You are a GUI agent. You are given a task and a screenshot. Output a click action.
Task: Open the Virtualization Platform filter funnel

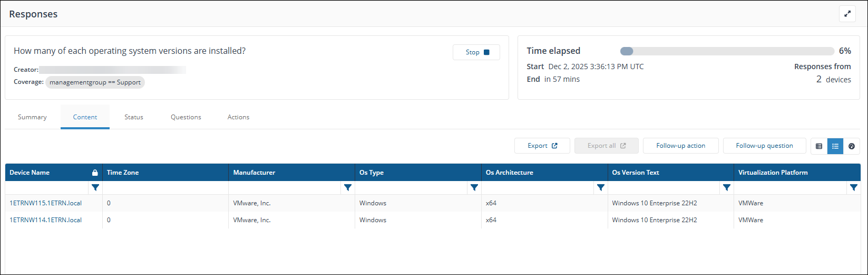pos(853,187)
